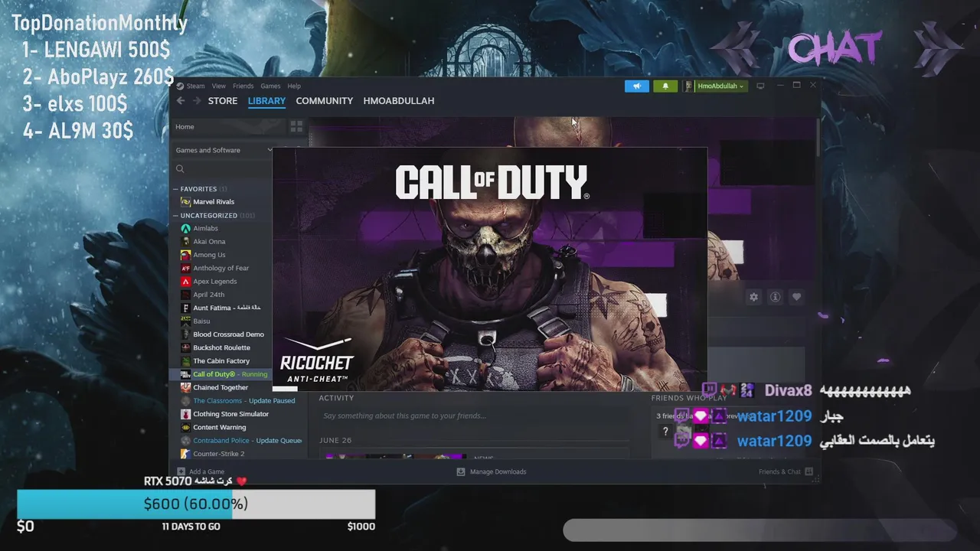Viewport: 980px width, 551px height.
Task: Favorite Call of Duty with heart icon
Action: click(x=796, y=297)
